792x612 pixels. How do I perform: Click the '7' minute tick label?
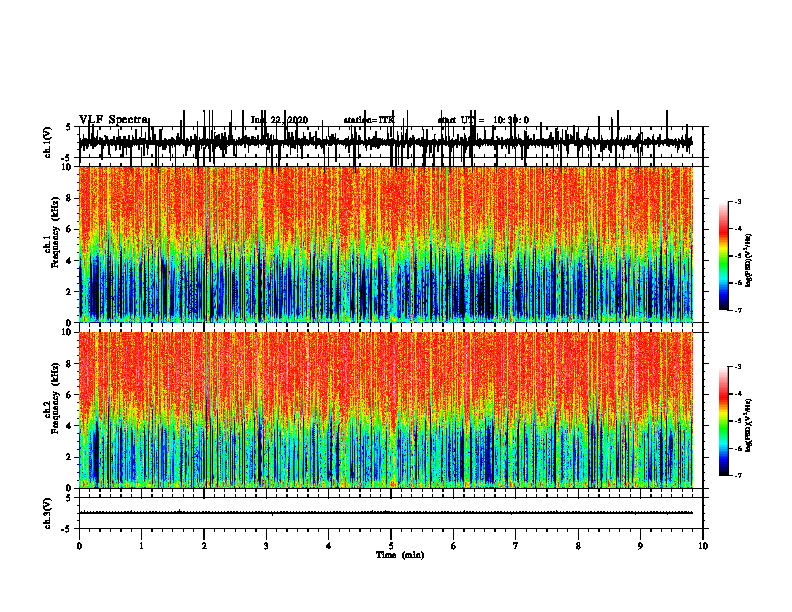point(516,546)
